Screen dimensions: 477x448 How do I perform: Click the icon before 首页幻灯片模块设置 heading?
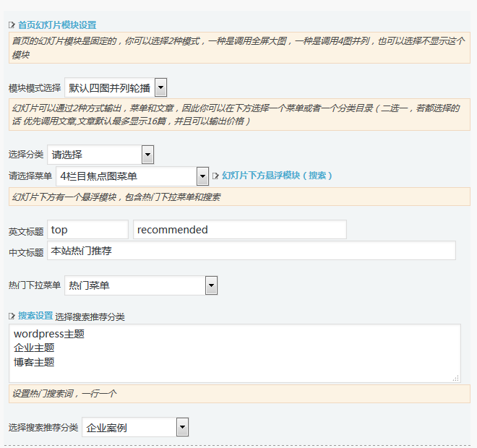tap(12, 25)
